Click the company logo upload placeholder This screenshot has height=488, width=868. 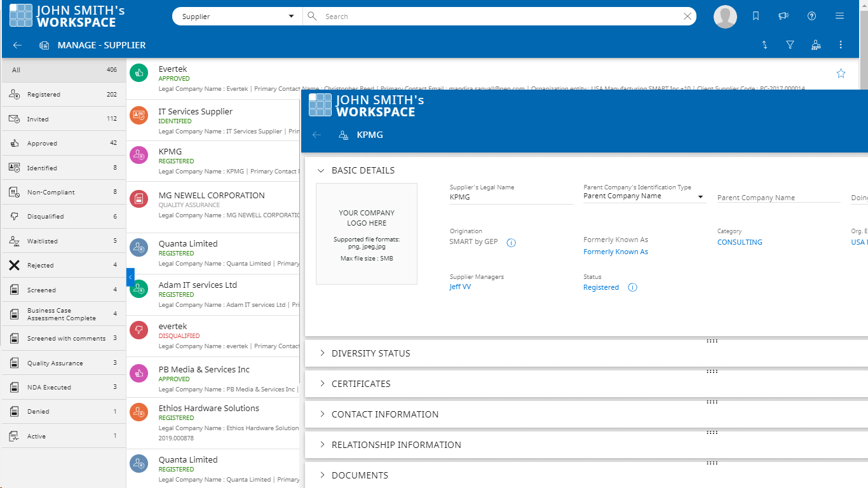tap(367, 234)
